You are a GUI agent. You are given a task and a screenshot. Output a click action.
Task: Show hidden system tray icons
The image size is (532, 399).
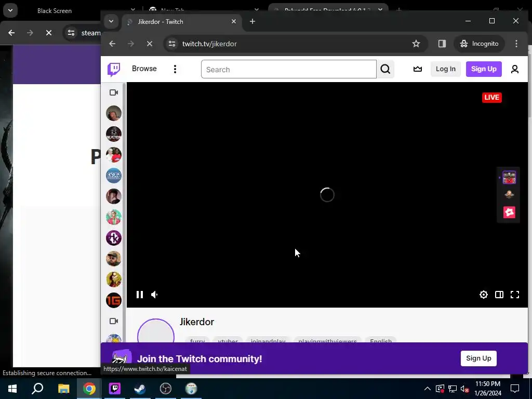428,389
